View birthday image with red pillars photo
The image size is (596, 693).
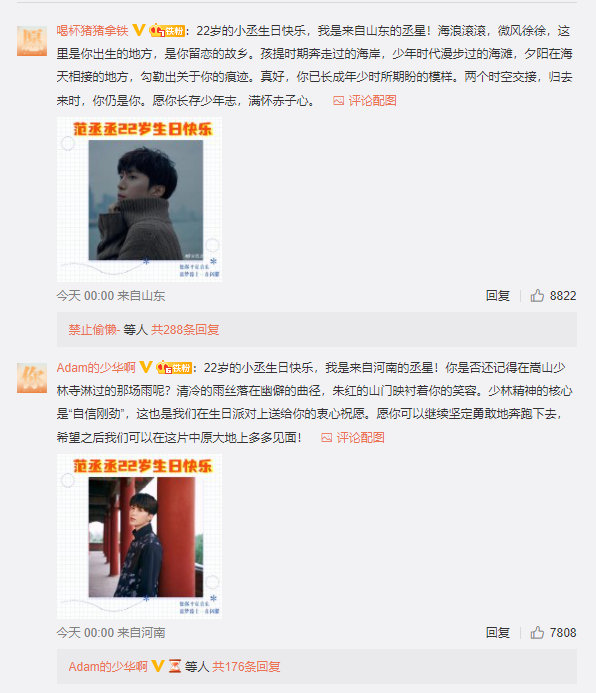pos(140,537)
